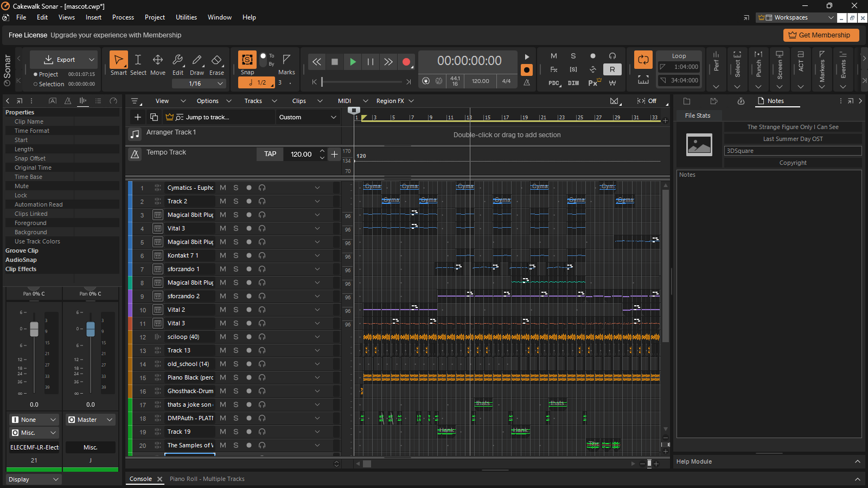
Task: Click the file stats image placeholder
Action: click(699, 145)
